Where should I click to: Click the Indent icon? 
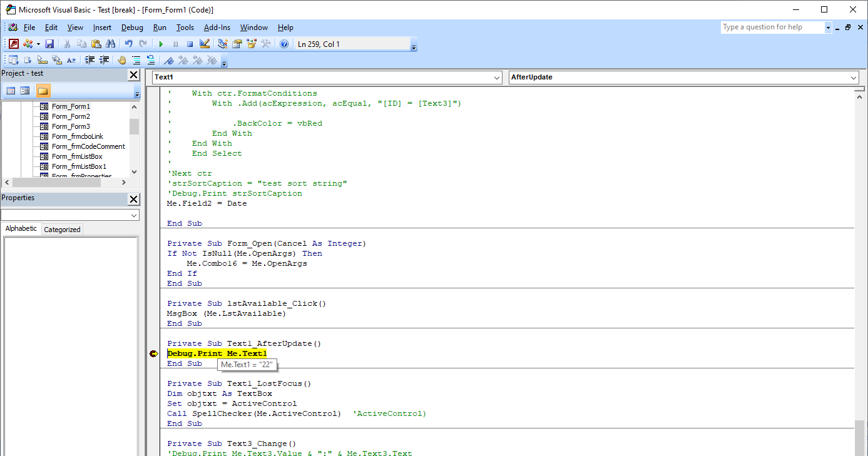click(x=89, y=60)
